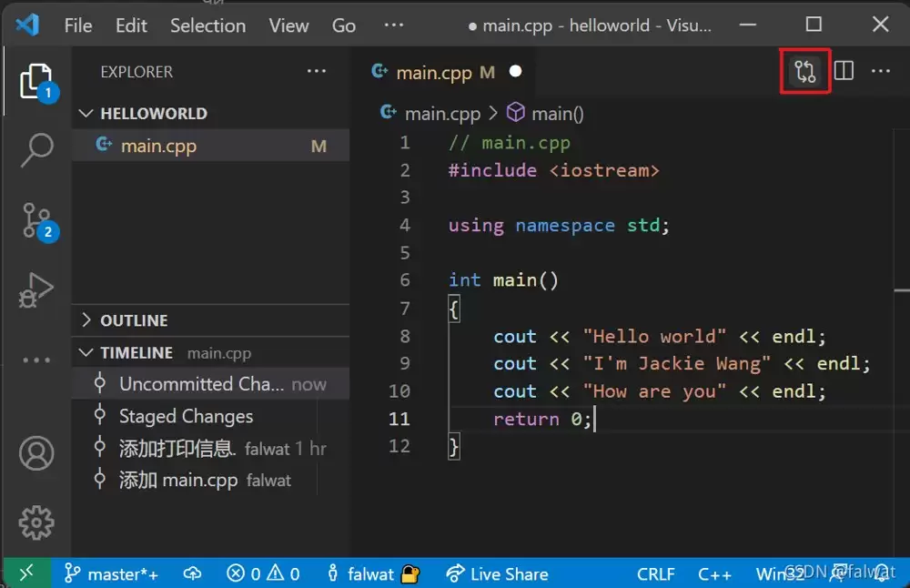The width and height of the screenshot is (910, 588).
Task: Close the main.cpp tab via unsaved dot
Action: (x=515, y=71)
